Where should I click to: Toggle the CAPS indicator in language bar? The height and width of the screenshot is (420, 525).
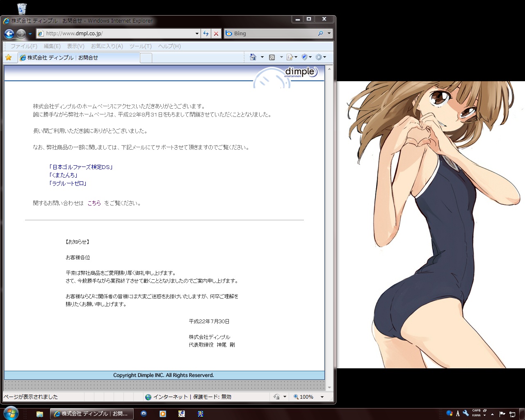(x=476, y=411)
